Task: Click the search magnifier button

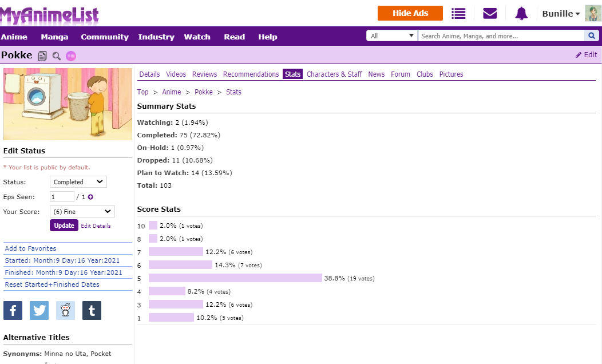Action: pos(592,35)
